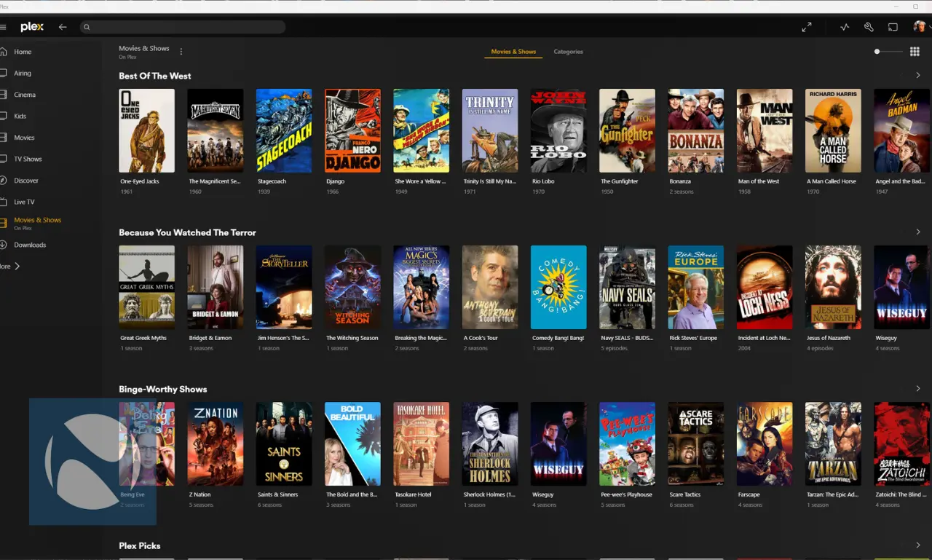This screenshot has width=932, height=560.
Task: Expand Plex Picks row arrow
Action: 917,545
